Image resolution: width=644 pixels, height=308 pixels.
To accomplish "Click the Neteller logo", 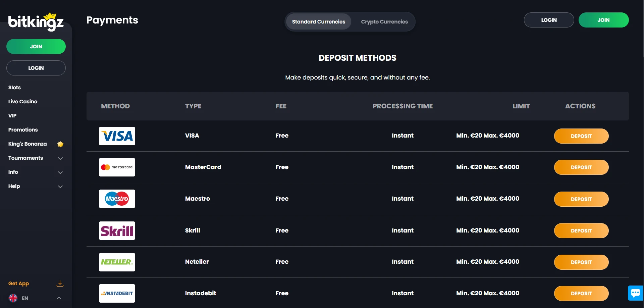I will (x=117, y=262).
